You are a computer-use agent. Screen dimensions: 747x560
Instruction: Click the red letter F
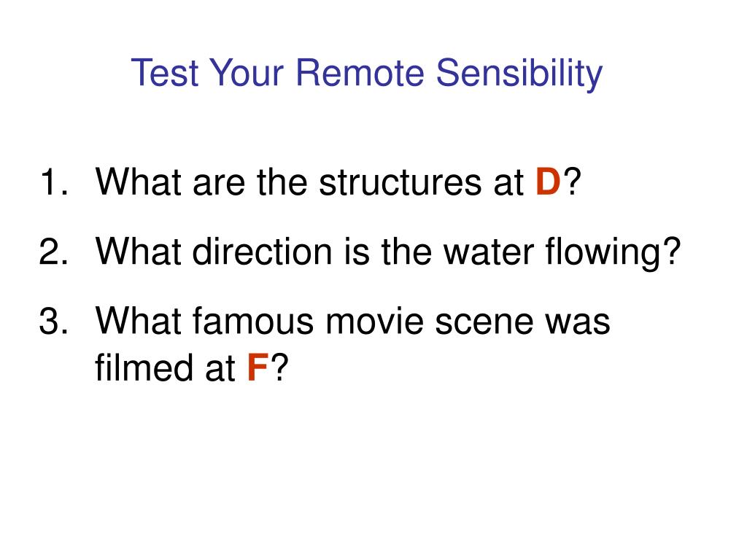258,367
